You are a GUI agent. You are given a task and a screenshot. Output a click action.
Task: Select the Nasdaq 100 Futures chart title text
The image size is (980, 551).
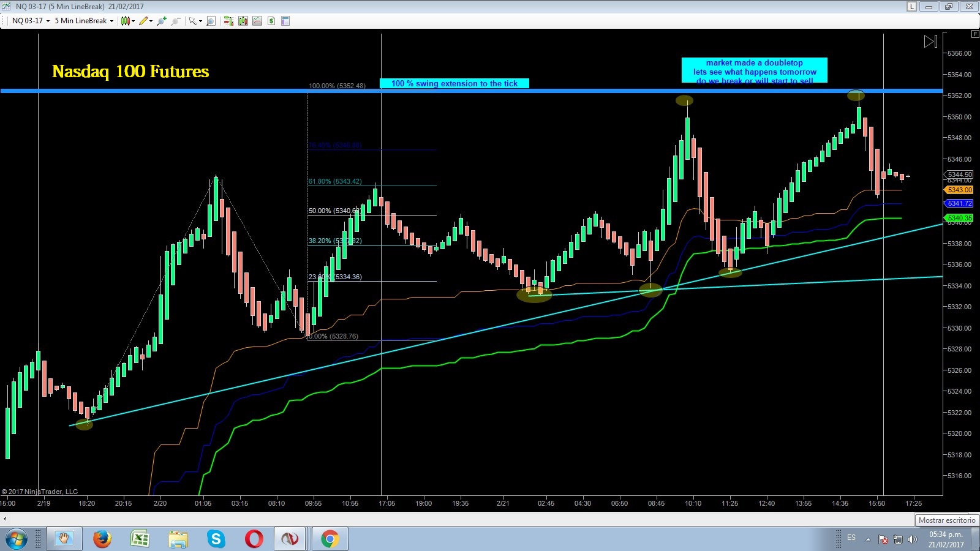[130, 72]
